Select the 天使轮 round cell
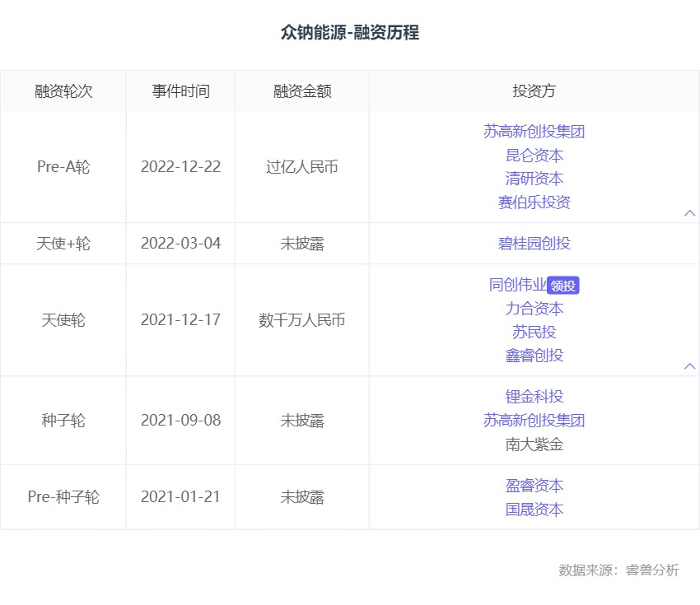This screenshot has width=700, height=605. [x=63, y=320]
